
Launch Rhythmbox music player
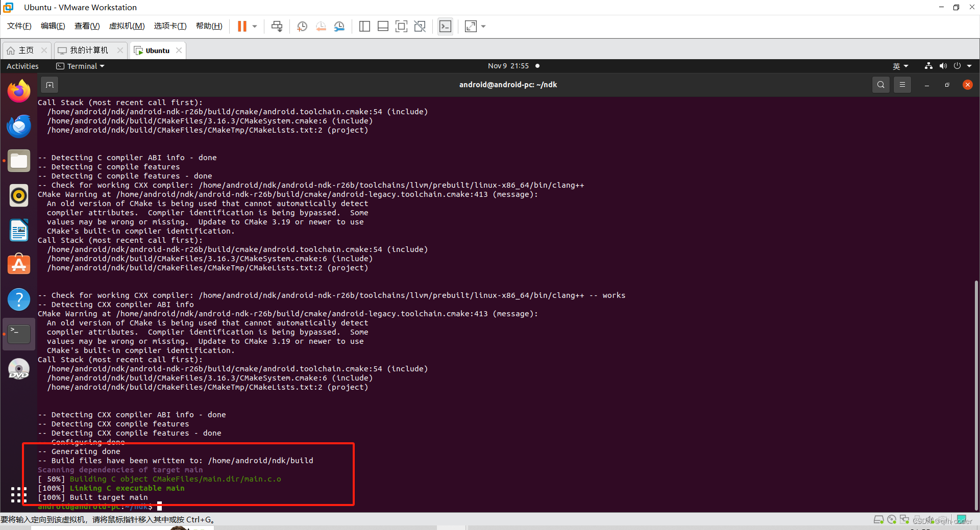[x=19, y=195]
